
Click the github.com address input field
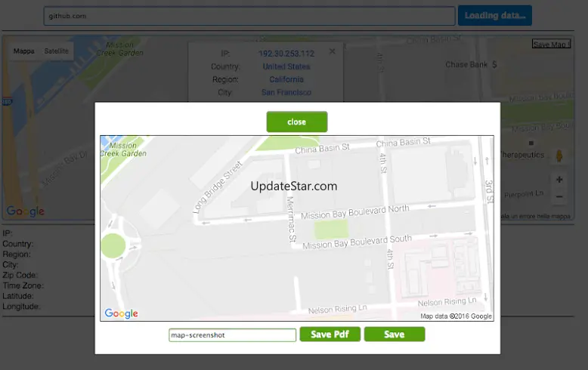pos(249,16)
